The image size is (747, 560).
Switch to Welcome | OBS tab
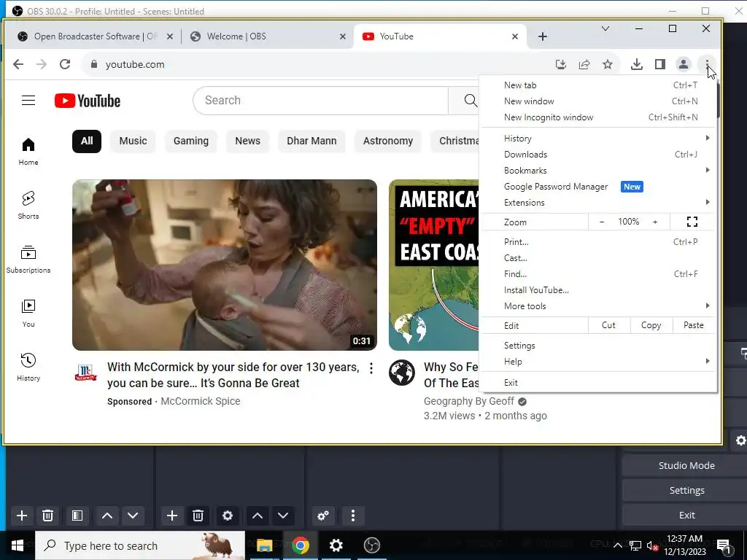pos(267,36)
